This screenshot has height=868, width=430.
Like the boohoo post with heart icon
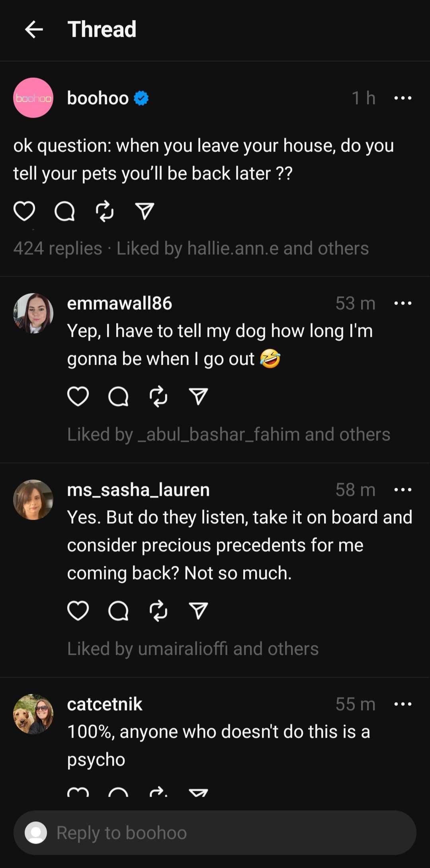click(24, 211)
